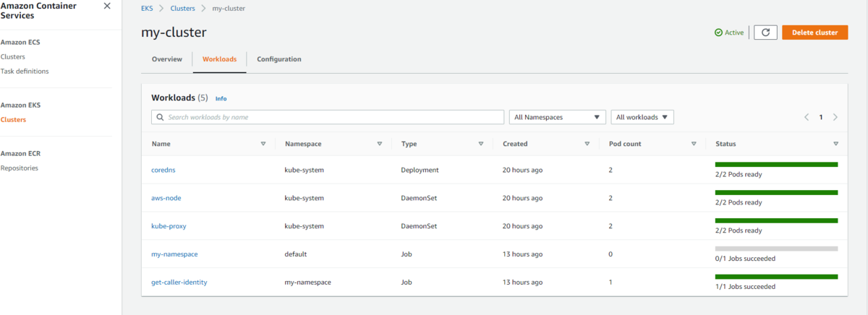Go to previous page of workloads
Viewport: 868px width, 315px height.
pos(807,117)
